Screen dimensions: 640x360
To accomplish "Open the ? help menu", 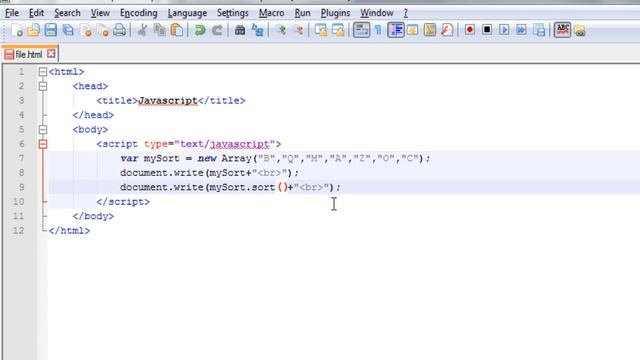I will pos(405,13).
